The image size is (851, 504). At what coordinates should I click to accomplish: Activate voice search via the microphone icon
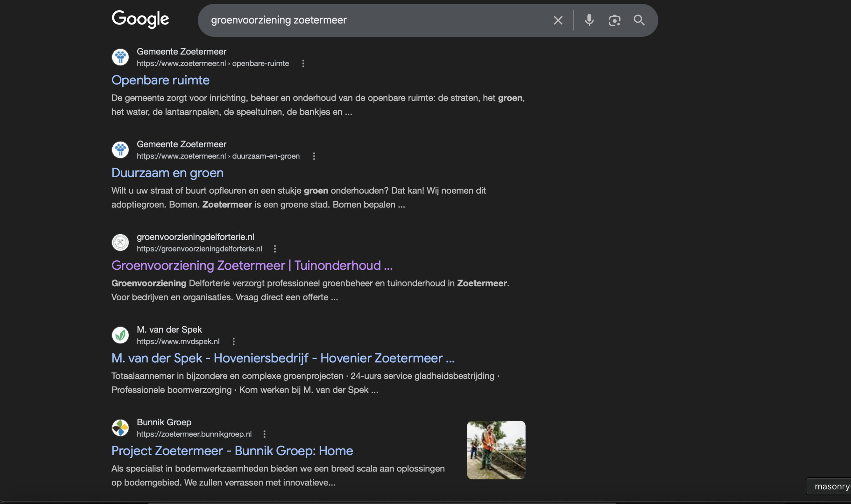(589, 20)
